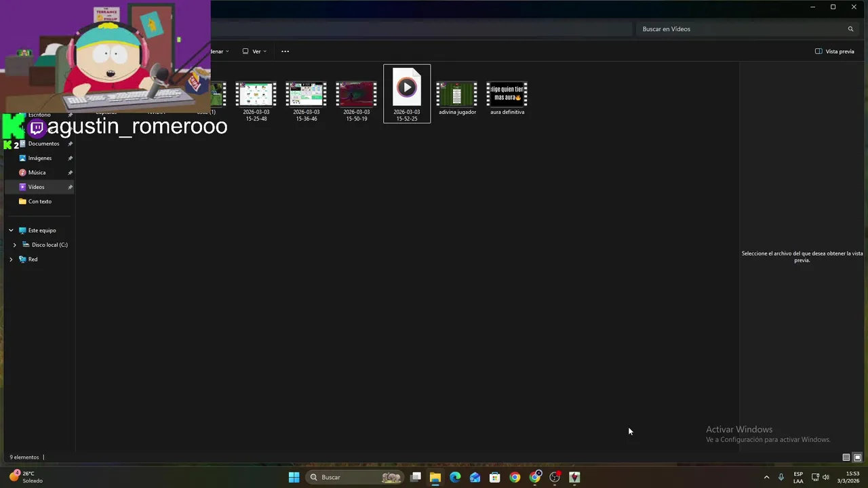
Task: Open the 'Con texto' folder
Action: pos(39,201)
